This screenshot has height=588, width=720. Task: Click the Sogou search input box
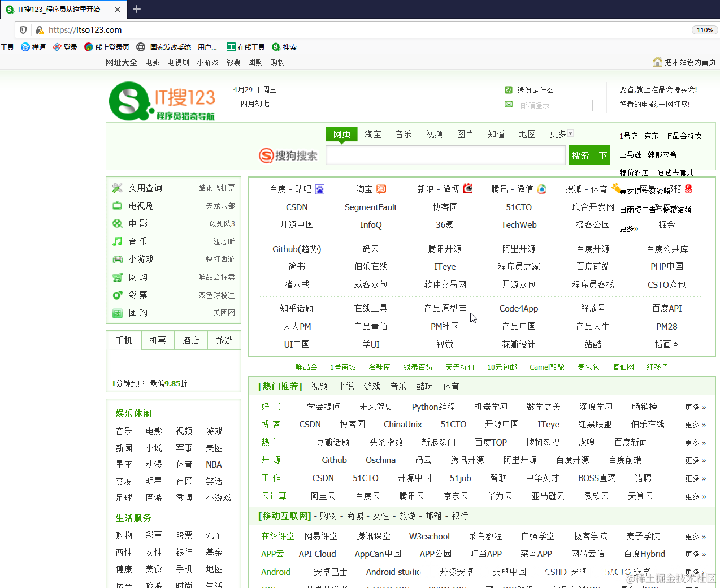[x=446, y=155]
